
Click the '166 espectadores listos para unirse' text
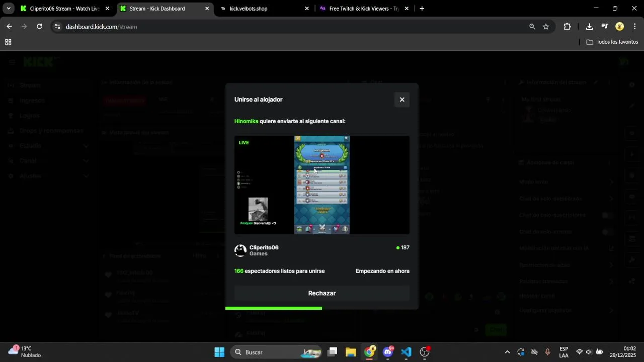tap(280, 271)
